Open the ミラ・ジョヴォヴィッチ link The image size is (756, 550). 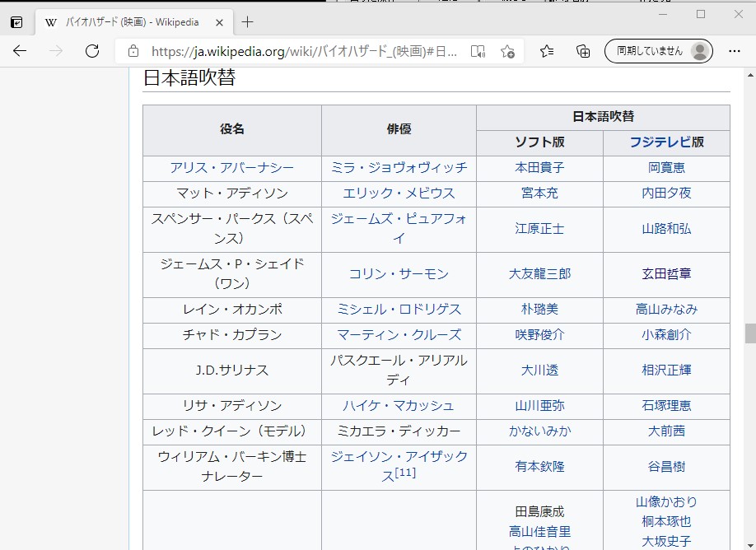click(x=399, y=168)
